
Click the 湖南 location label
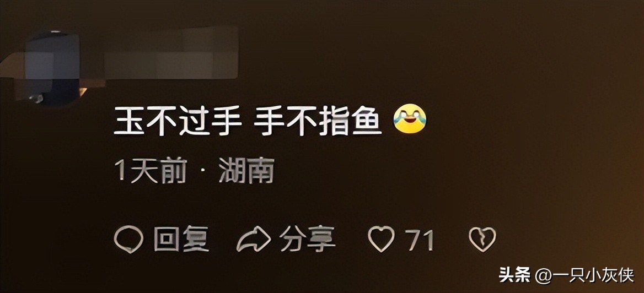246,170
